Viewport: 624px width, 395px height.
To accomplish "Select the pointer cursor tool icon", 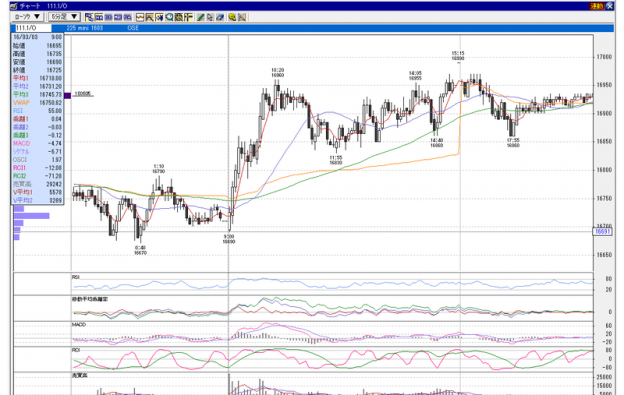I will click(210, 17).
